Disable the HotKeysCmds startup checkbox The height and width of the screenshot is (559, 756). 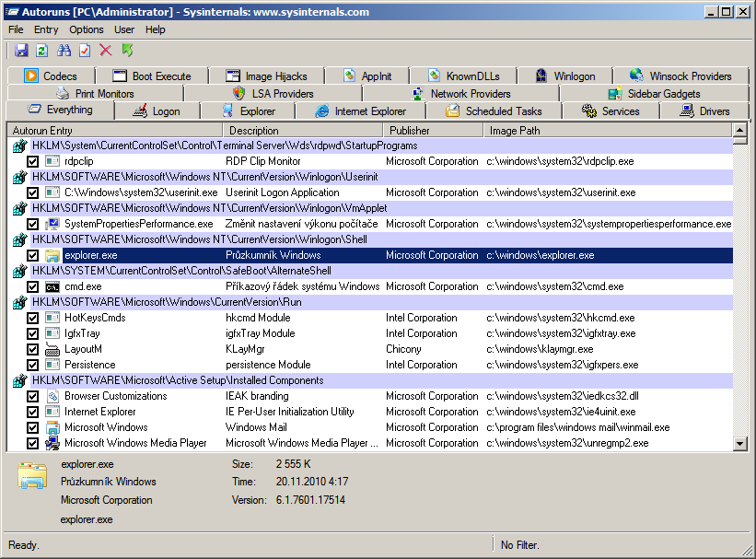point(32,319)
